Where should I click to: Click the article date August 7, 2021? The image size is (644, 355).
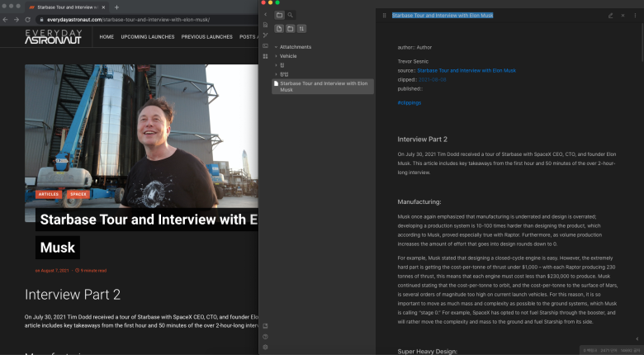[52, 270]
